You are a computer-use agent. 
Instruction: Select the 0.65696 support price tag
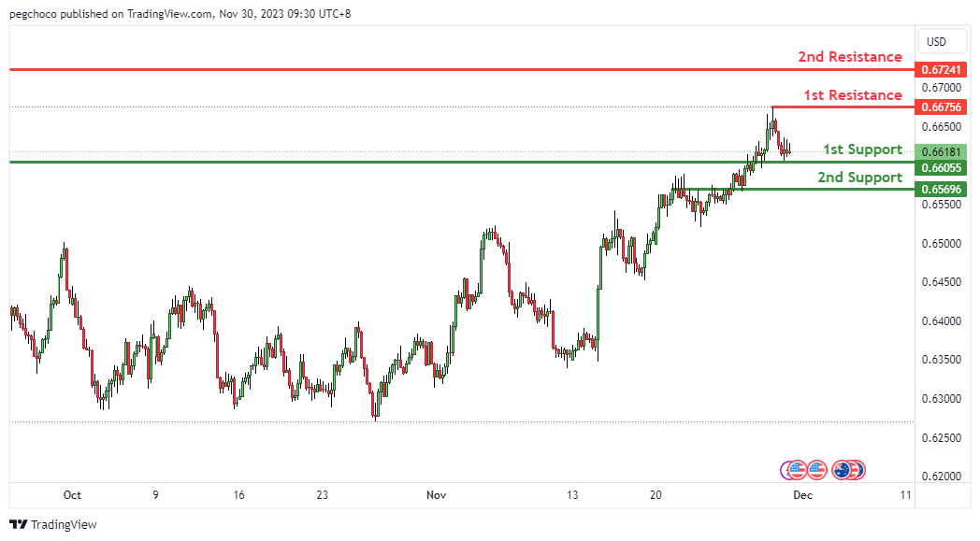click(942, 189)
